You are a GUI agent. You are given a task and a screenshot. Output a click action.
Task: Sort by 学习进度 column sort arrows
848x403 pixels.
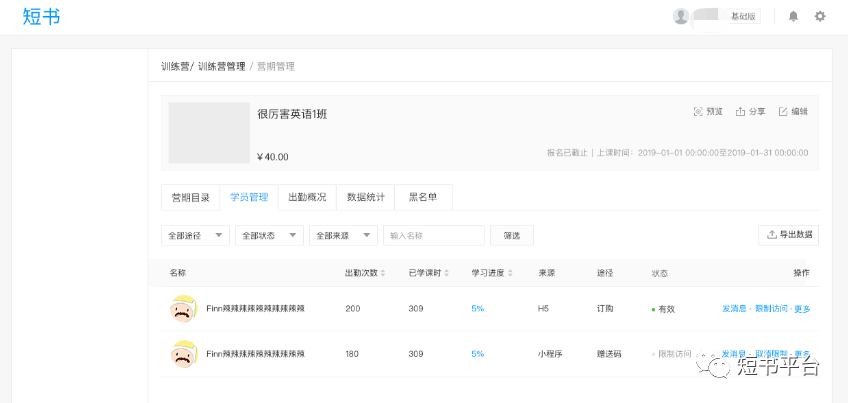click(x=509, y=273)
